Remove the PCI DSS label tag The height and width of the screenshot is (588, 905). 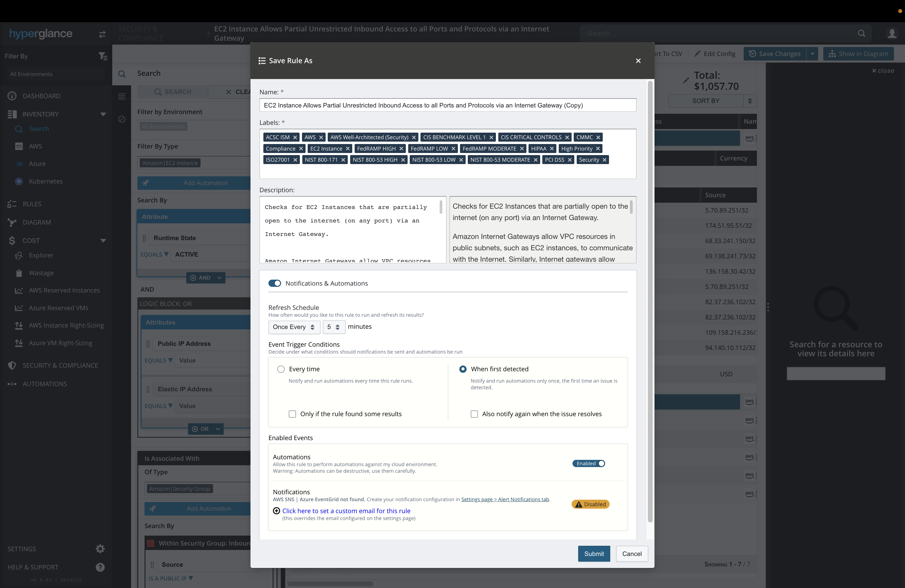[570, 160]
